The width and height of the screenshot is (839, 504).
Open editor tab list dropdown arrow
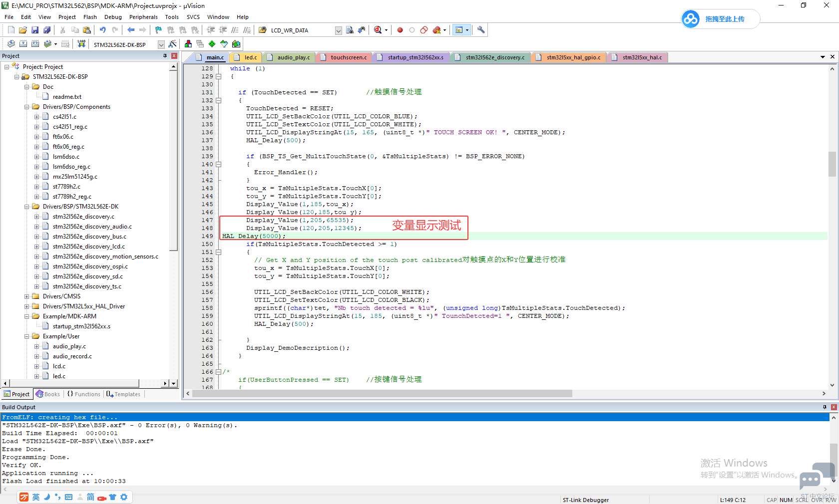823,57
